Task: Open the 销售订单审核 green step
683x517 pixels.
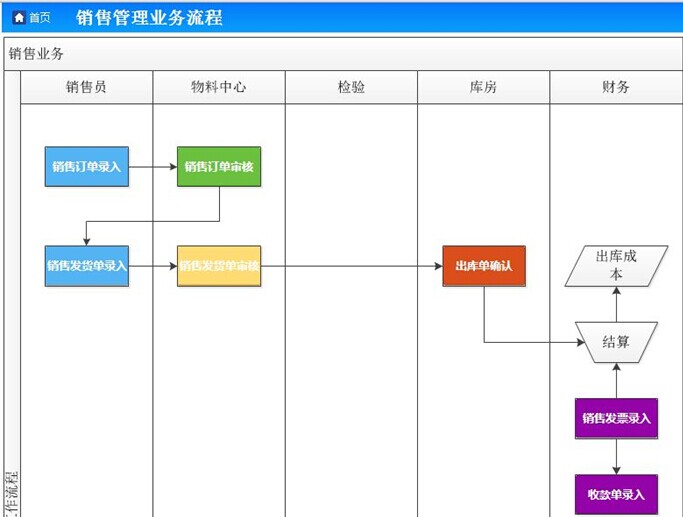Action: [x=219, y=167]
